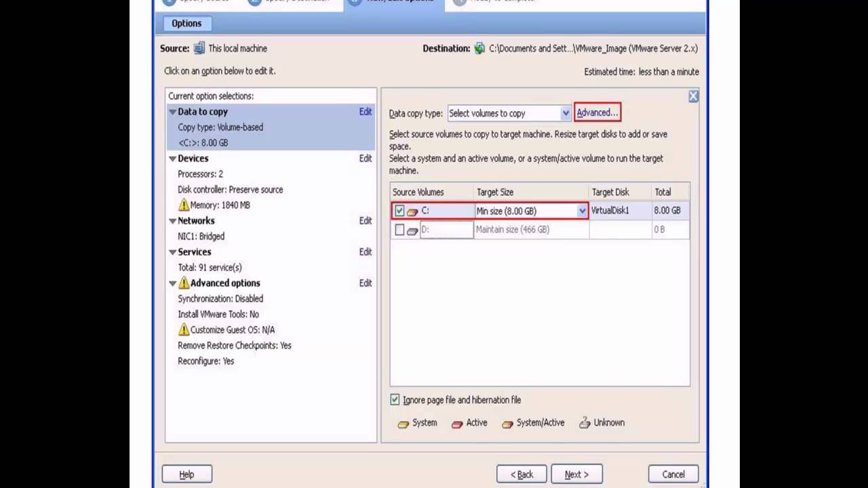868x488 pixels.
Task: Select the Options tab
Action: tap(186, 23)
